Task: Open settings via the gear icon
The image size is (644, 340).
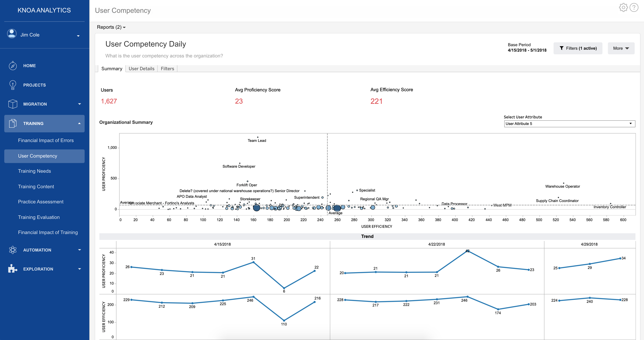Action: point(623,8)
